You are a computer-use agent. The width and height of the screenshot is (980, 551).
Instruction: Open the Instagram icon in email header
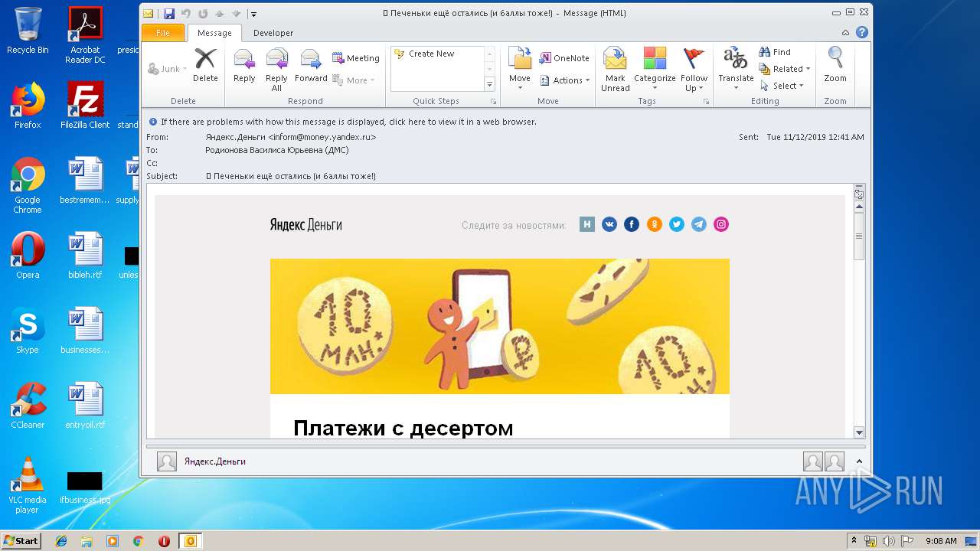point(721,224)
